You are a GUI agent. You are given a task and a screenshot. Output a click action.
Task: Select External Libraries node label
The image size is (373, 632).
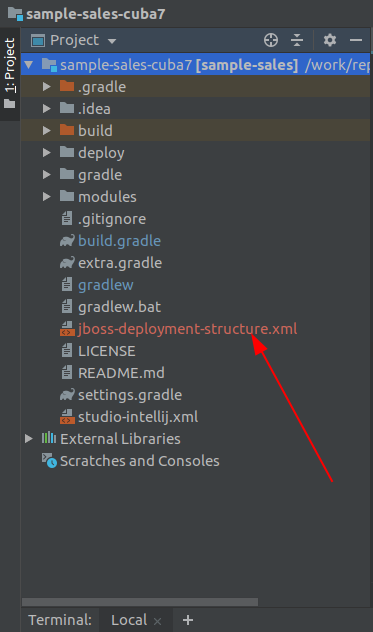tap(120, 439)
